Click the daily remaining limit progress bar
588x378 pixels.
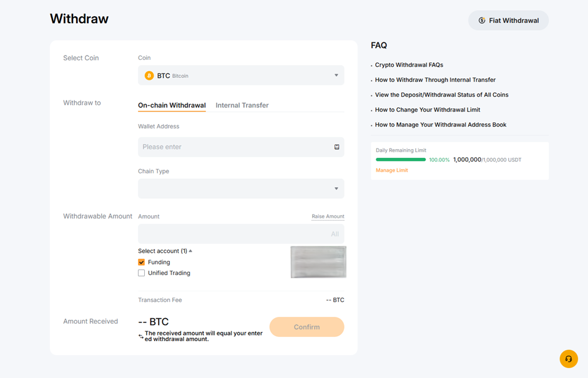[x=401, y=160]
